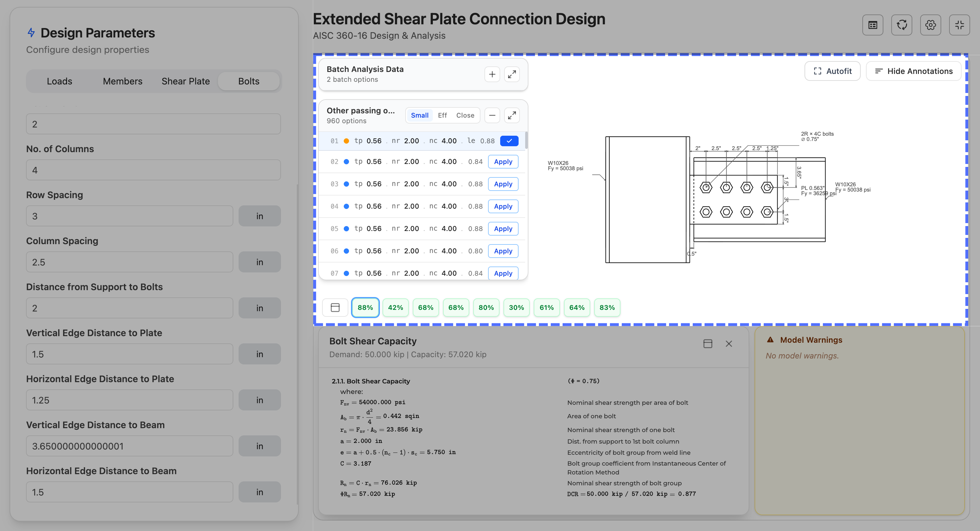Viewport: 980px width, 531px height.
Task: Click the collapse fullscreen icon in header
Action: (959, 25)
